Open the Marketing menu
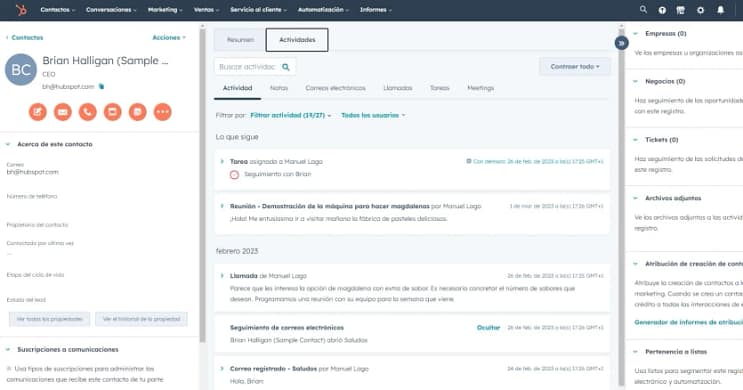The height and width of the screenshot is (390, 743). [165, 9]
